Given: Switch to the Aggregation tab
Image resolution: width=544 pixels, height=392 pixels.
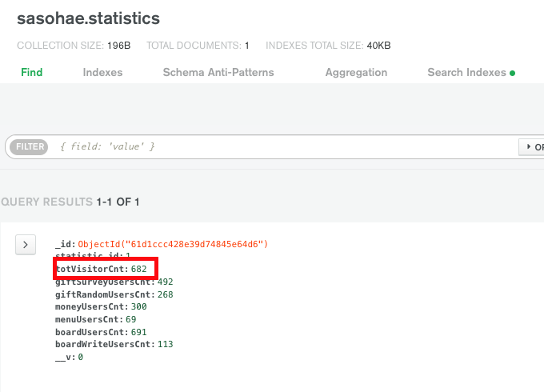Looking at the screenshot, I should pos(356,72).
